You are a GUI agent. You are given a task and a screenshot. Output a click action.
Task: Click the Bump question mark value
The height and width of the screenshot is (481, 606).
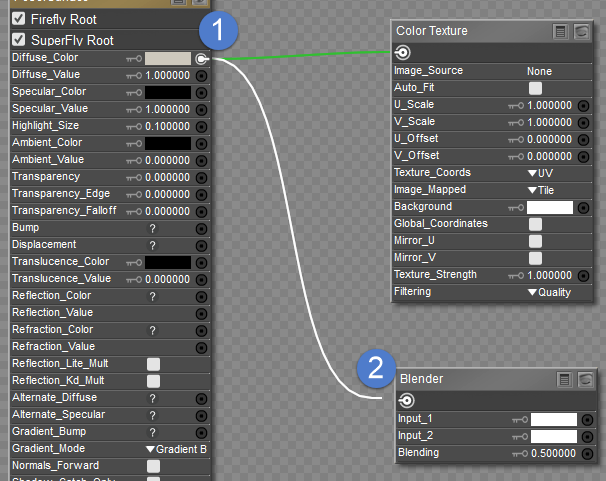pyautogui.click(x=153, y=228)
